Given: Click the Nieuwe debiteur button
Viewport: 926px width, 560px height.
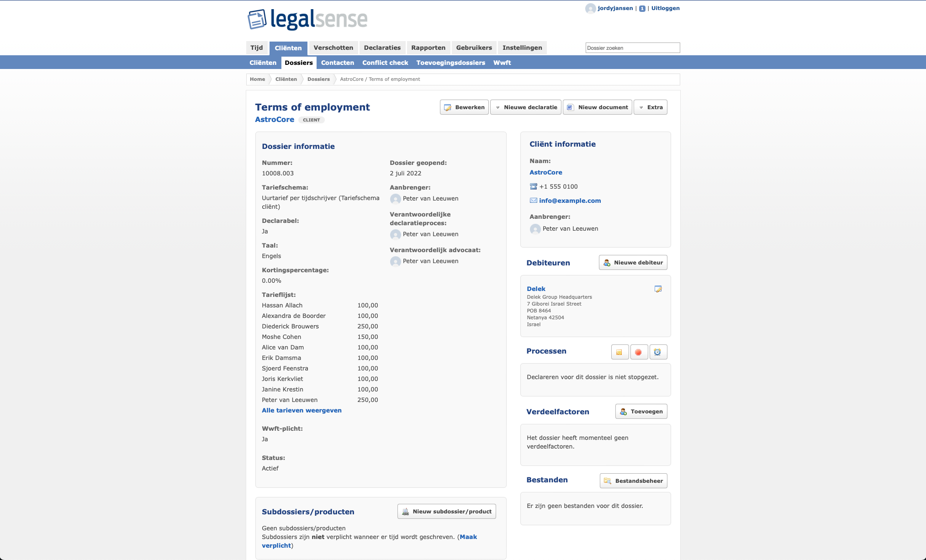Looking at the screenshot, I should point(633,263).
